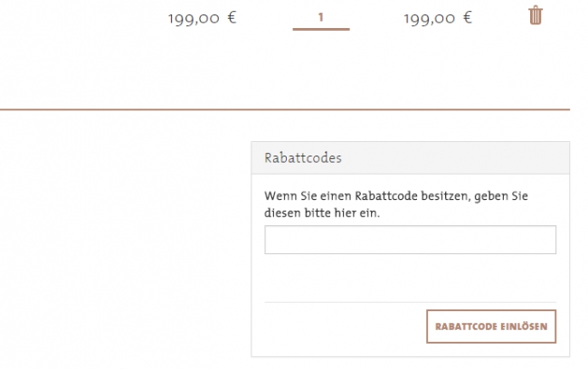Delete the 199,00 € product from cart
588x369 pixels.
click(535, 15)
